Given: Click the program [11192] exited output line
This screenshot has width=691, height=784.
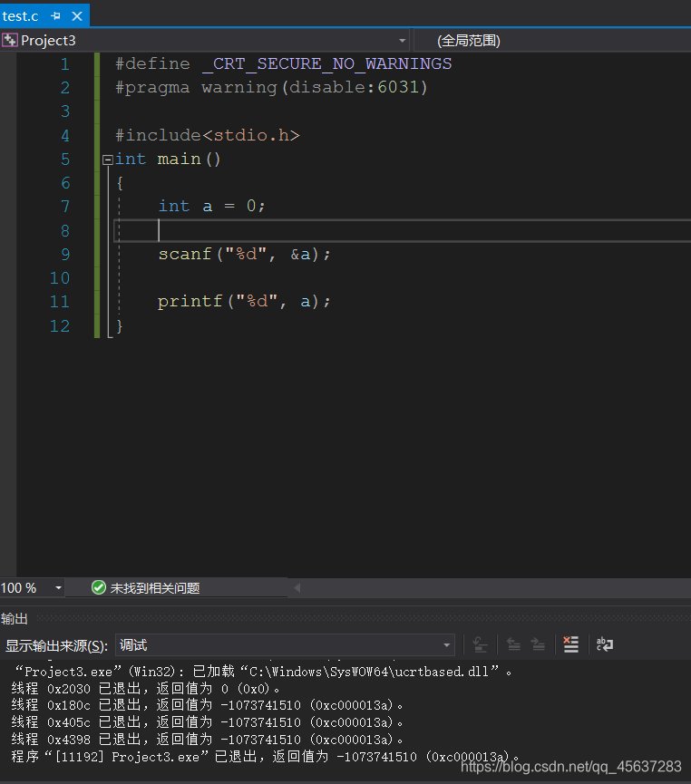Looking at the screenshot, I should point(265,757).
